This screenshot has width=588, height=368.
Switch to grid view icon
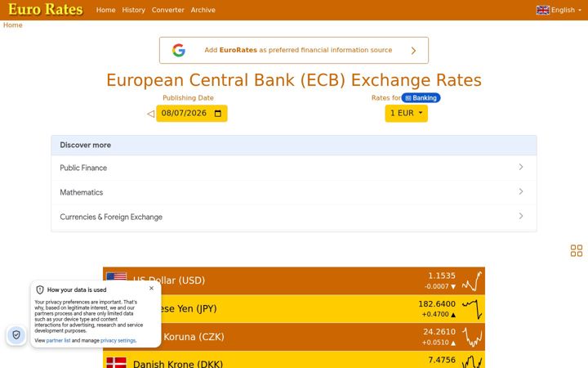(577, 250)
